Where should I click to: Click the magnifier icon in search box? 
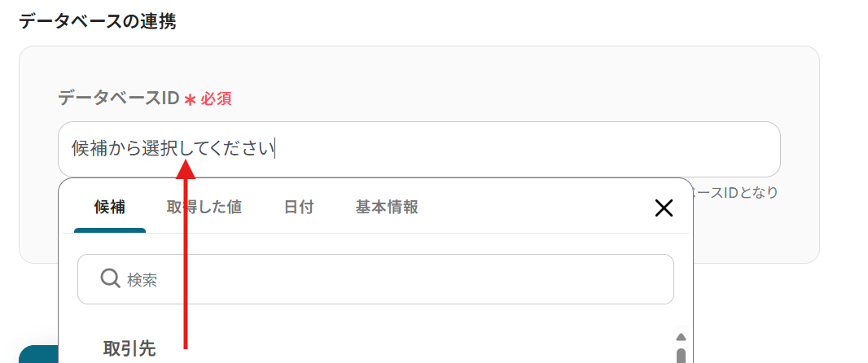pyautogui.click(x=111, y=279)
